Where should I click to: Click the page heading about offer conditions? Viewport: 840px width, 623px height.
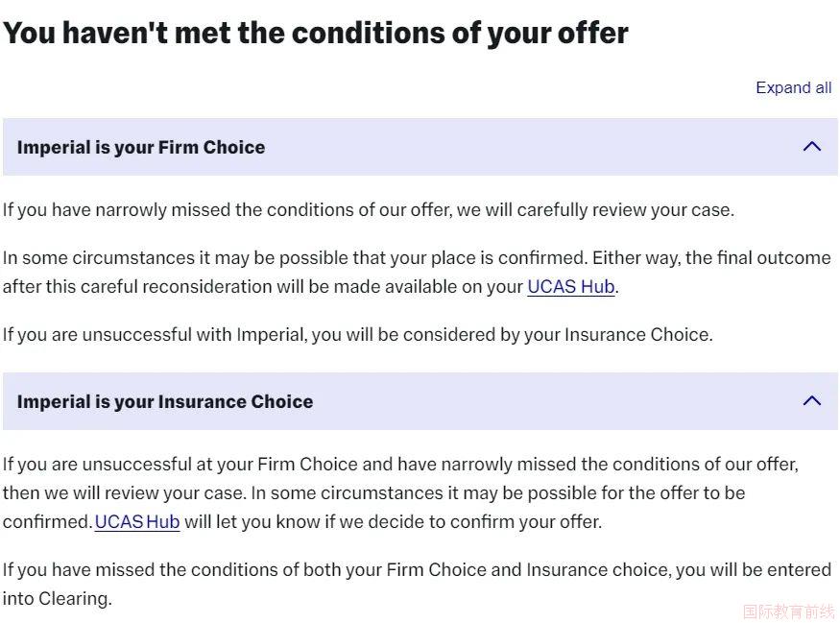pos(316,34)
